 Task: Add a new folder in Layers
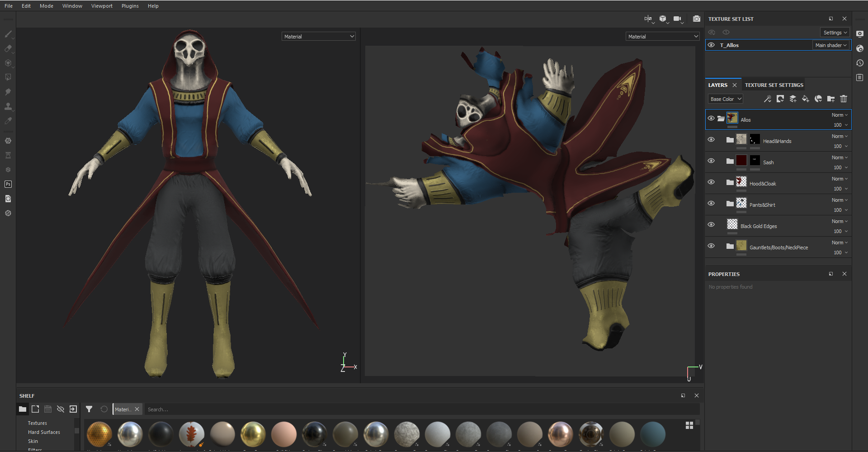[831, 99]
